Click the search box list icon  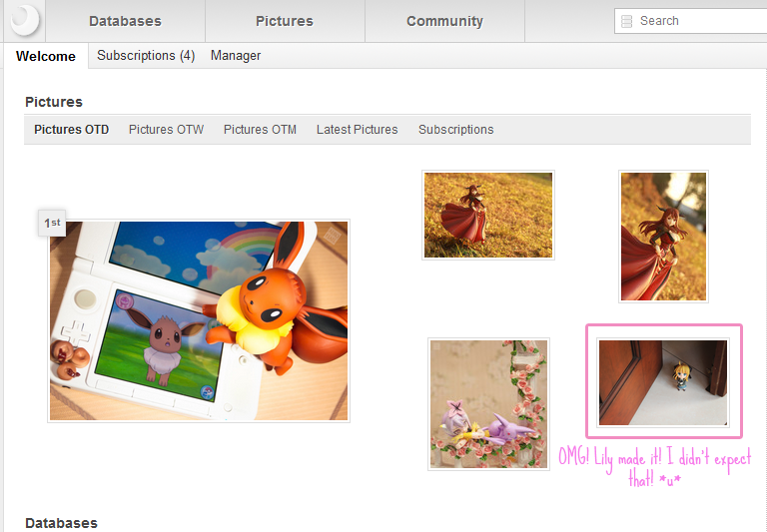pyautogui.click(x=626, y=21)
